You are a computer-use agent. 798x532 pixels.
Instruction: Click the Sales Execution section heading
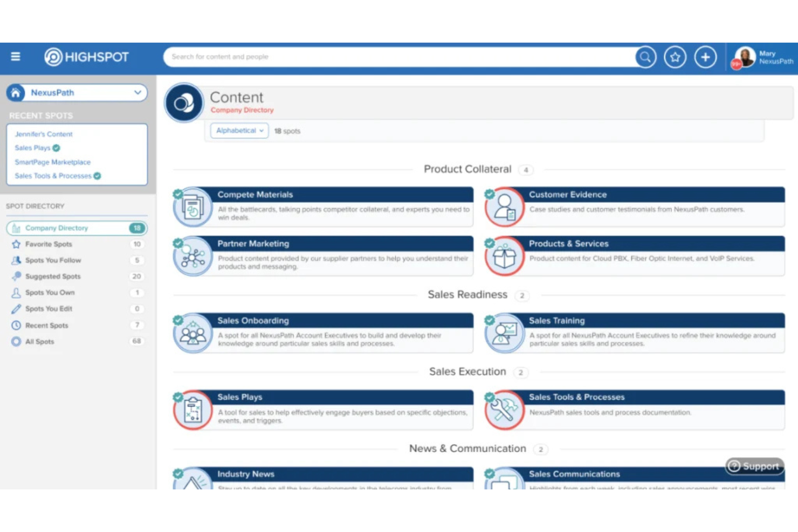[x=467, y=371]
